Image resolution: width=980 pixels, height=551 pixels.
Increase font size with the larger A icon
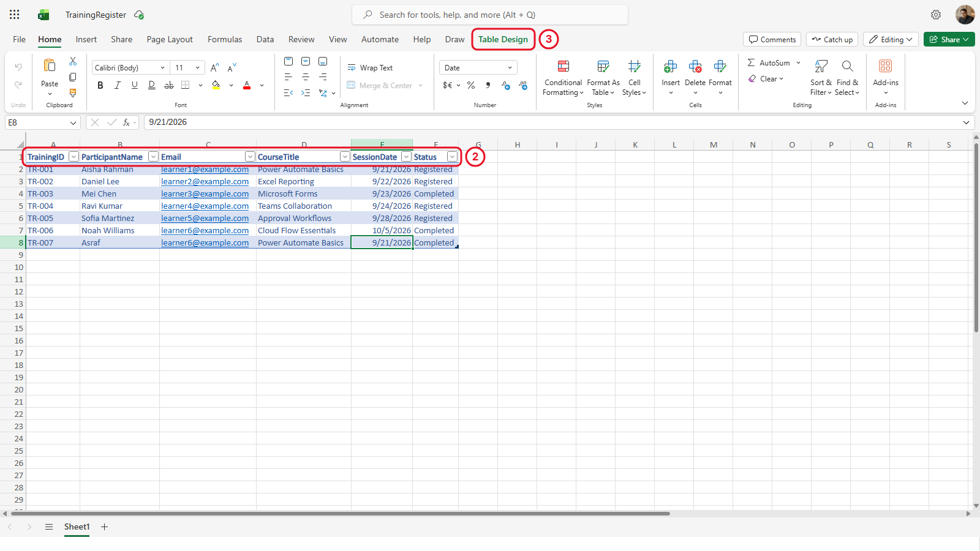coord(214,67)
